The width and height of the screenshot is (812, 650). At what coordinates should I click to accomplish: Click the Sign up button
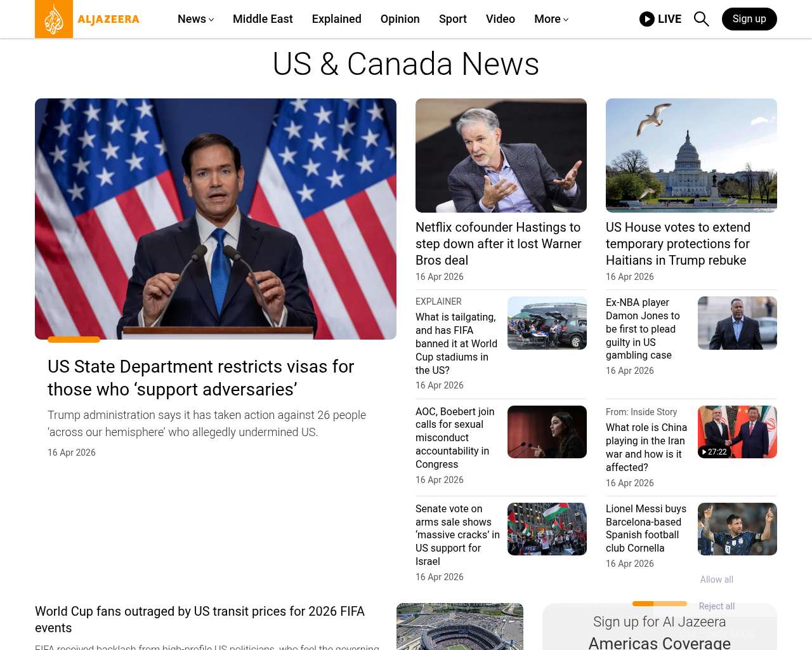coord(749,19)
